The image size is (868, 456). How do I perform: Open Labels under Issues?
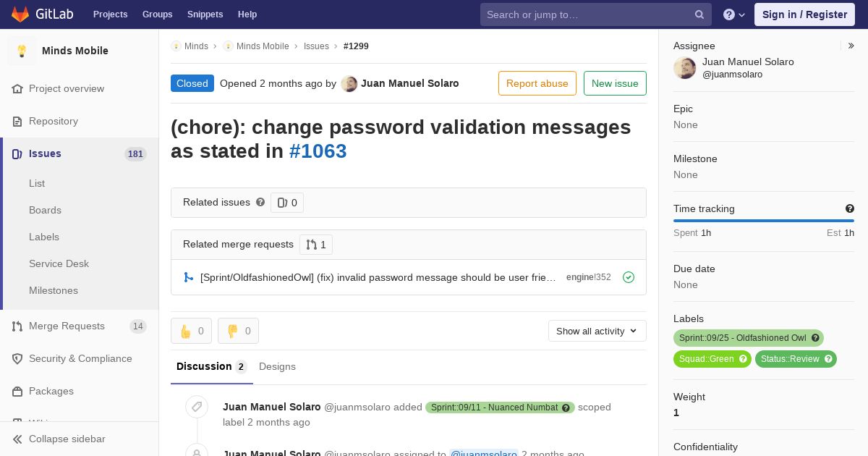tap(44, 237)
